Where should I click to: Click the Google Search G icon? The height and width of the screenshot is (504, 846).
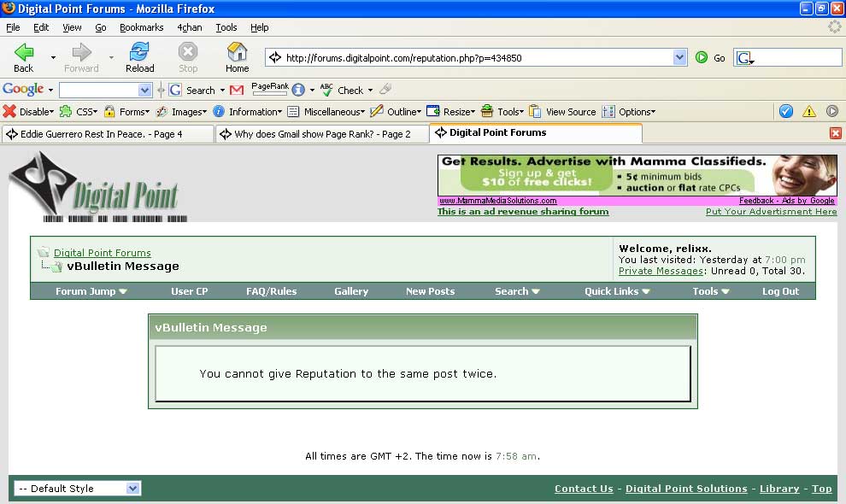[x=175, y=90]
